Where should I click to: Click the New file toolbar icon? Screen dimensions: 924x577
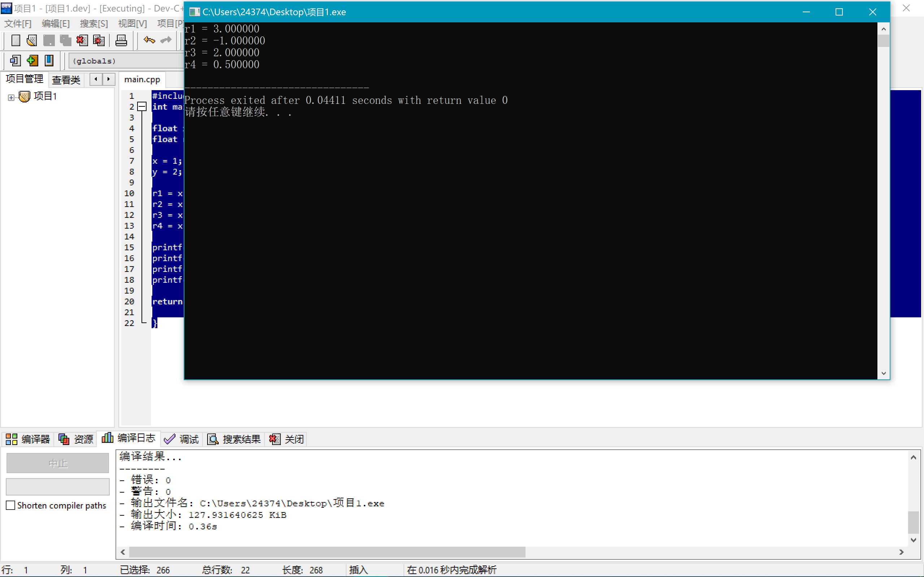[x=16, y=40]
